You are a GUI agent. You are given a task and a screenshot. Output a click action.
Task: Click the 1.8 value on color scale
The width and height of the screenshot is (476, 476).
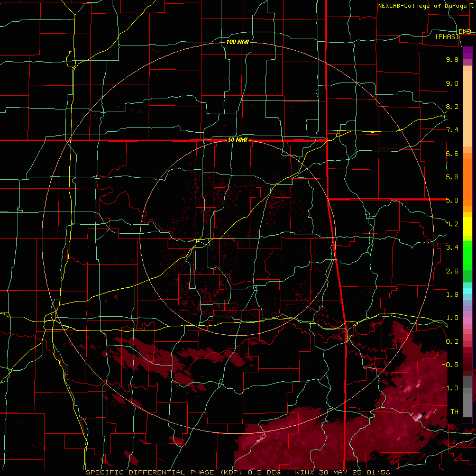pyautogui.click(x=452, y=295)
